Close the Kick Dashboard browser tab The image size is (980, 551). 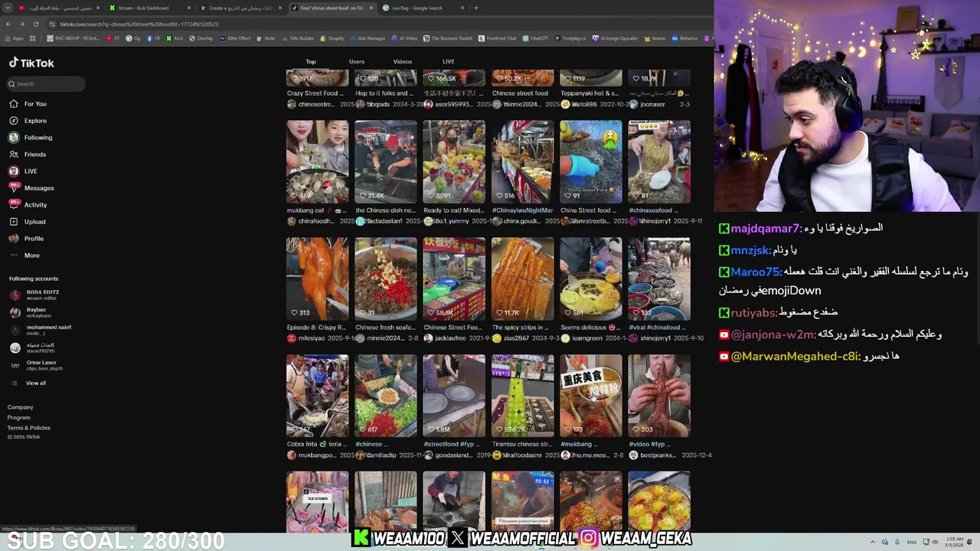(189, 8)
